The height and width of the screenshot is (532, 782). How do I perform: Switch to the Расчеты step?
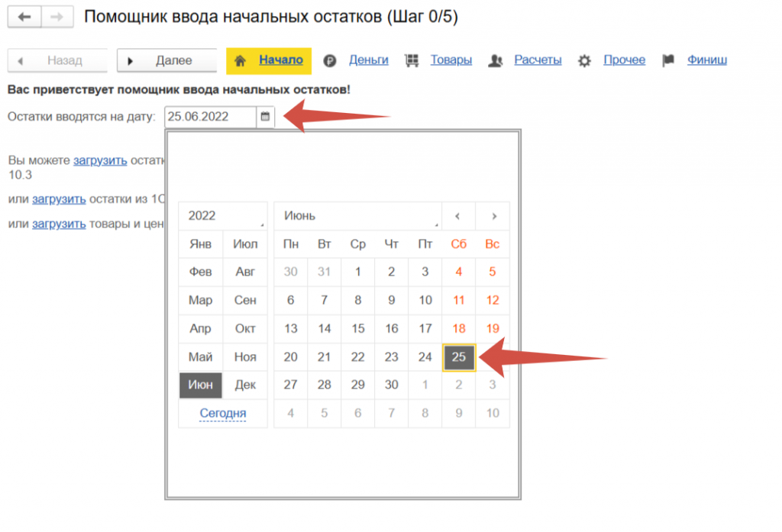(538, 60)
